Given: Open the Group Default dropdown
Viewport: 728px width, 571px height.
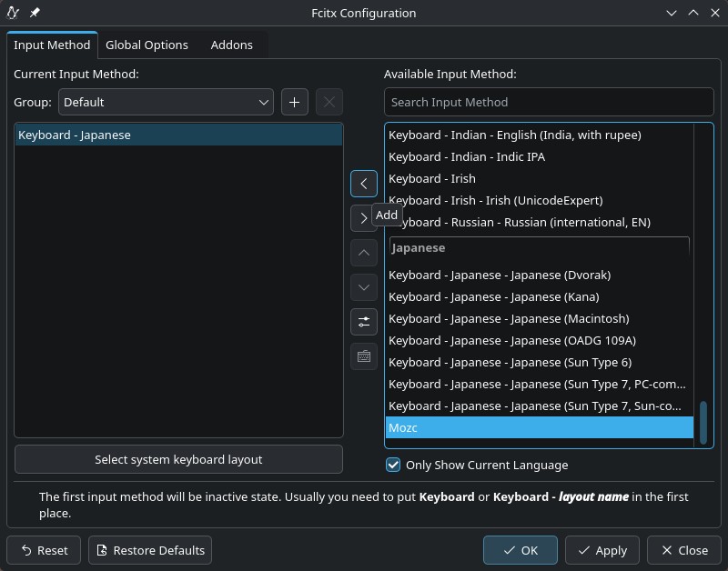Looking at the screenshot, I should (x=166, y=102).
